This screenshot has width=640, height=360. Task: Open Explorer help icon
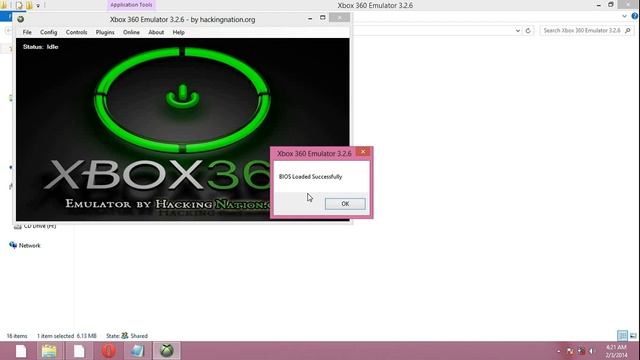pos(634,16)
